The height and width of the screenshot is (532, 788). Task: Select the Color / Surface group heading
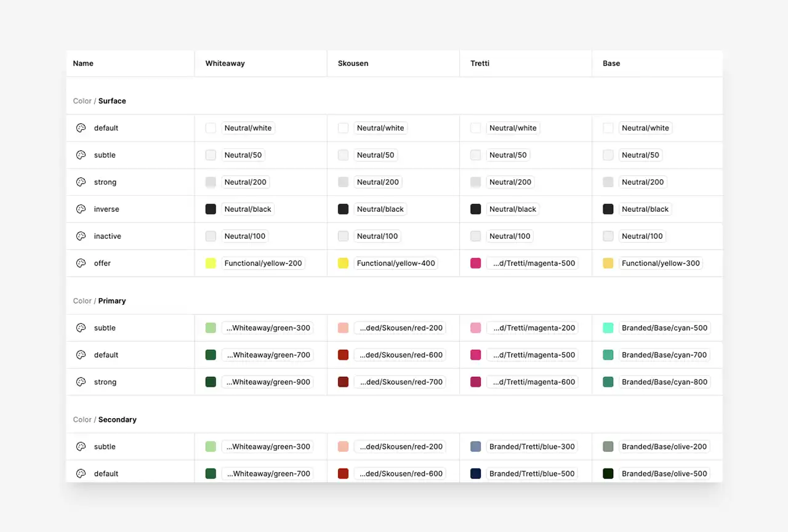(99, 101)
